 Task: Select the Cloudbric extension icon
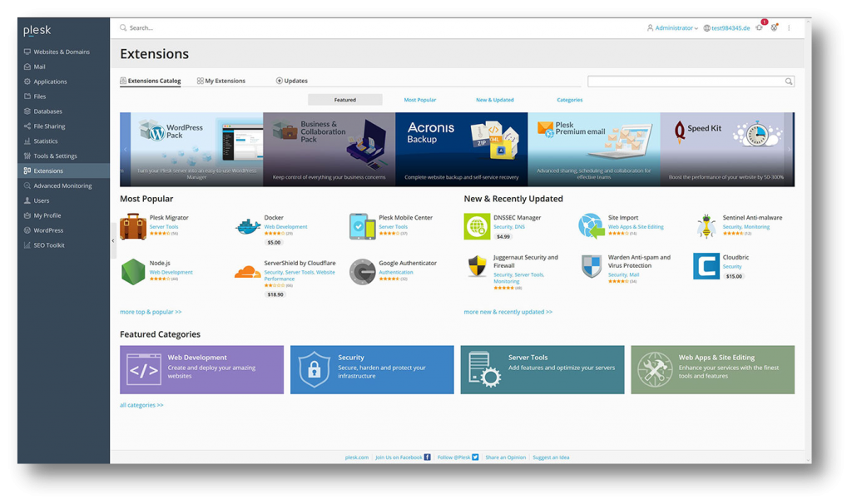coord(706,267)
